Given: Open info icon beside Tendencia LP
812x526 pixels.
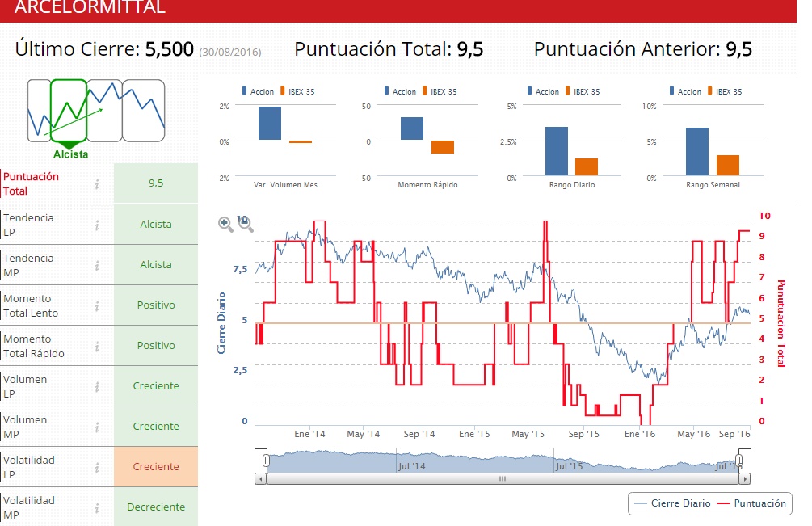Looking at the screenshot, I should 97,225.
